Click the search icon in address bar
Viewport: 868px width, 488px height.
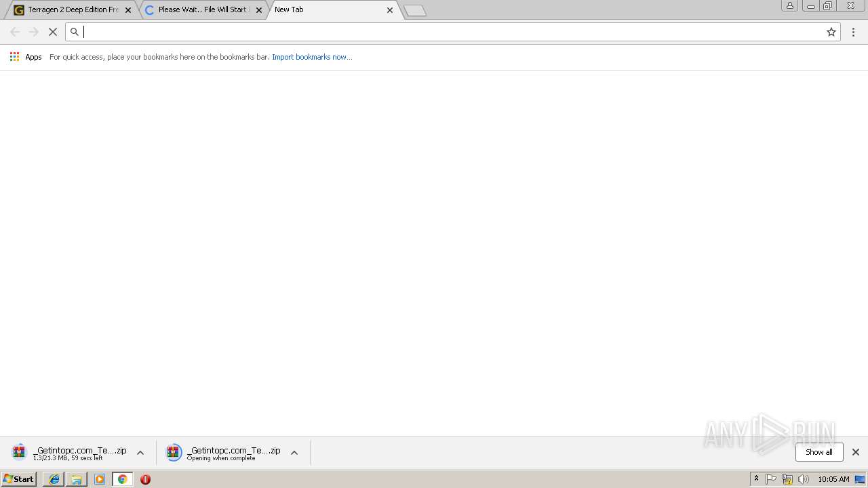pos(75,32)
